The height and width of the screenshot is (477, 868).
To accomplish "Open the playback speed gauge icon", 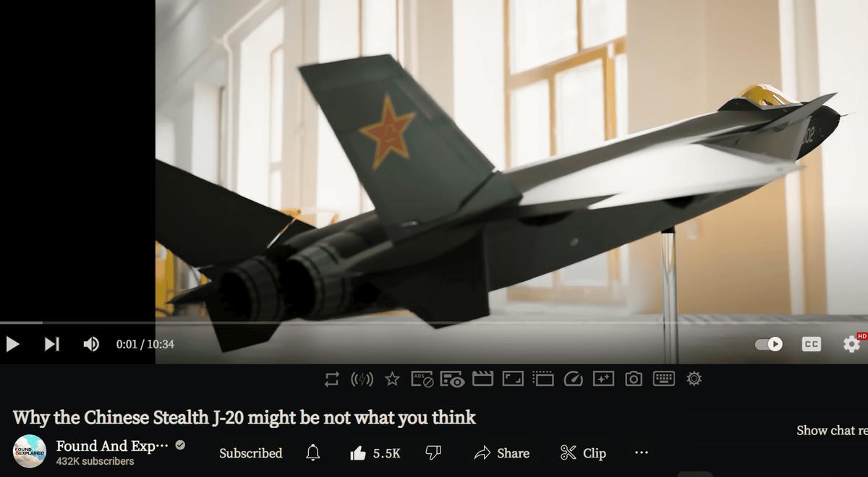I will 573,379.
